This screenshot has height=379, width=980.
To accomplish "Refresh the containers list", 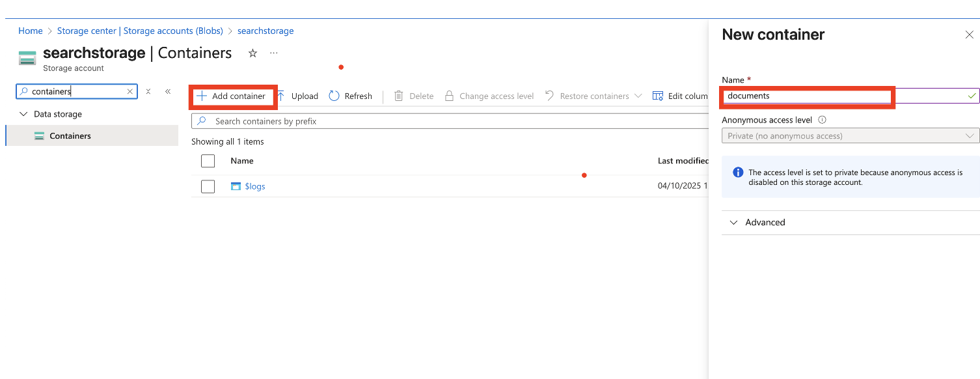I will click(351, 96).
